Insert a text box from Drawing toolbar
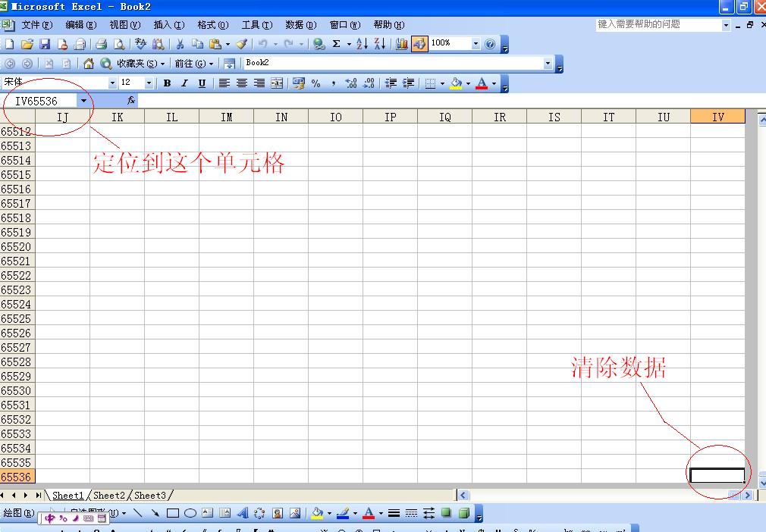This screenshot has height=532, width=766. 208,513
